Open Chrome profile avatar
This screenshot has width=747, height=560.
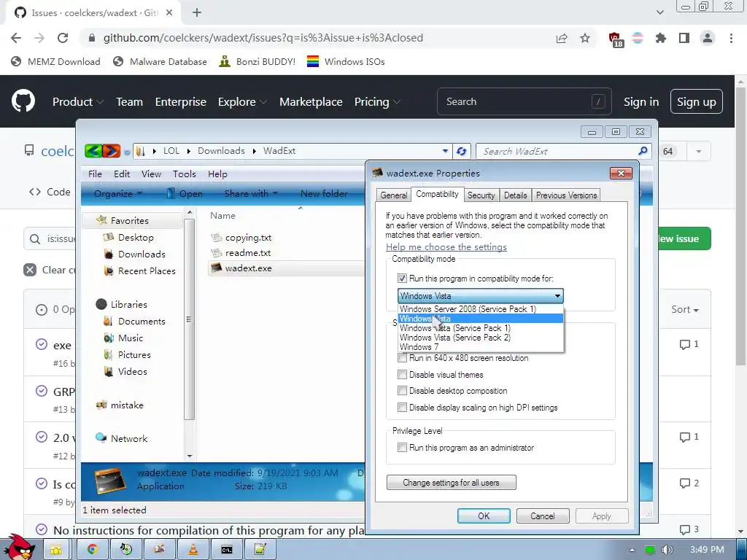[x=708, y=38]
